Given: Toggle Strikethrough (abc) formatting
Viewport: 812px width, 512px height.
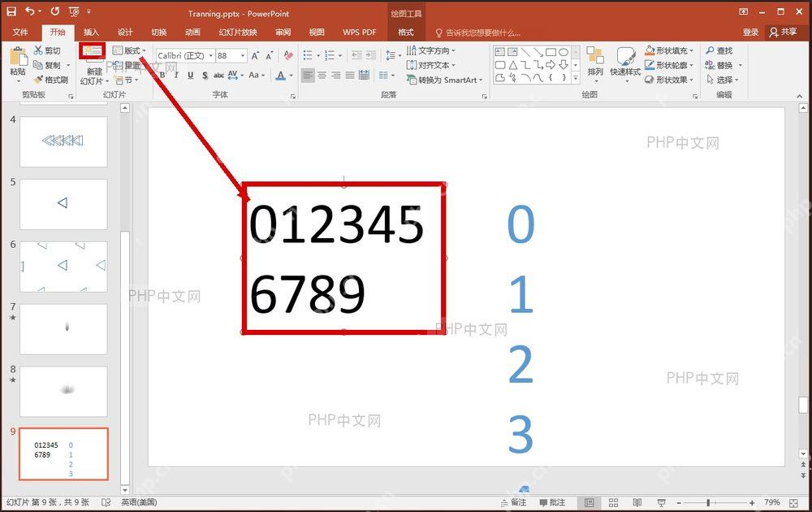Looking at the screenshot, I should tap(218, 75).
